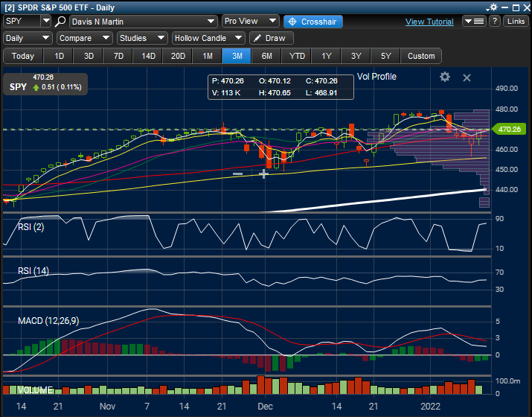The height and width of the screenshot is (417, 532).
Task: Click the question mark help button
Action: (x=495, y=21)
